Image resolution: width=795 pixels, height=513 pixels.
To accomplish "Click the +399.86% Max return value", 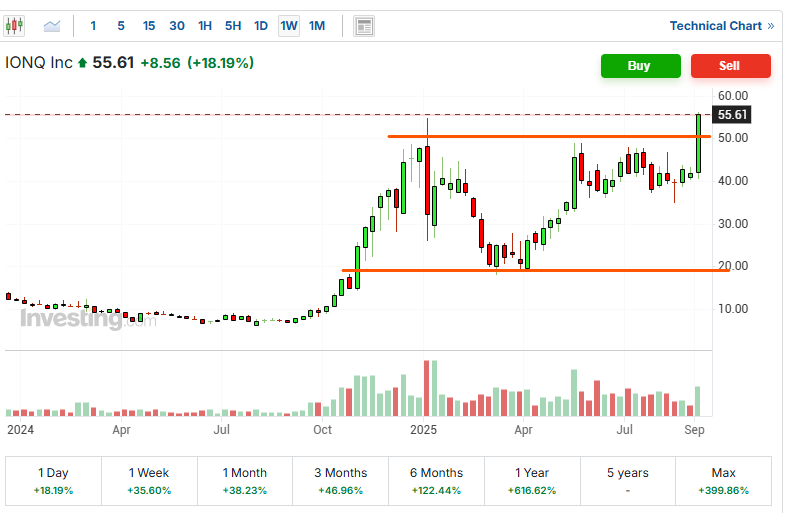I will click(724, 491).
